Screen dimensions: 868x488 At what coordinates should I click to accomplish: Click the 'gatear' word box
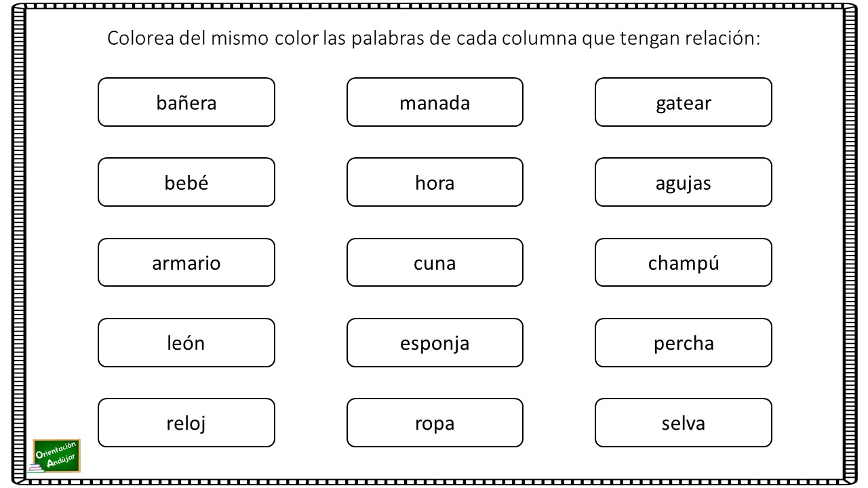coord(684,102)
